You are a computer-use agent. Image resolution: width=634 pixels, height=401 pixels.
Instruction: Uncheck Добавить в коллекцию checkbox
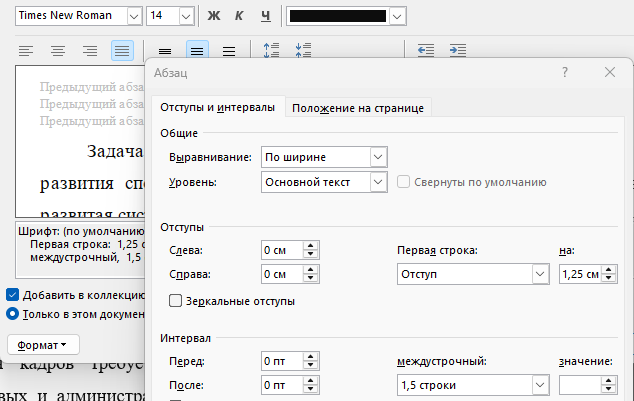coord(13,295)
